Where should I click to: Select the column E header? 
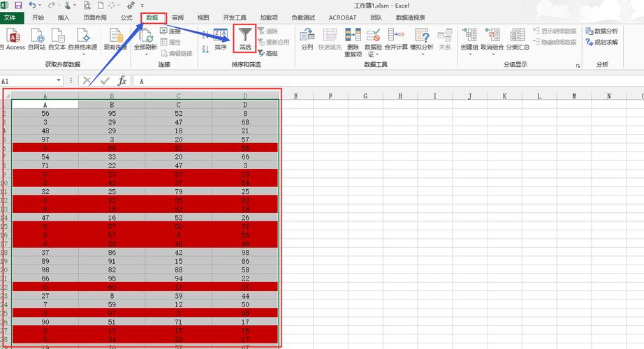click(x=295, y=96)
